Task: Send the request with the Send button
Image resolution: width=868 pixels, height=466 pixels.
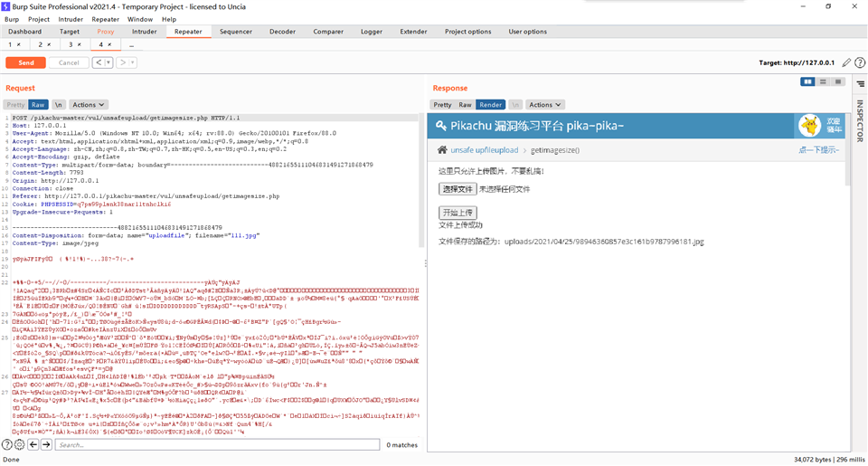Action: click(25, 62)
